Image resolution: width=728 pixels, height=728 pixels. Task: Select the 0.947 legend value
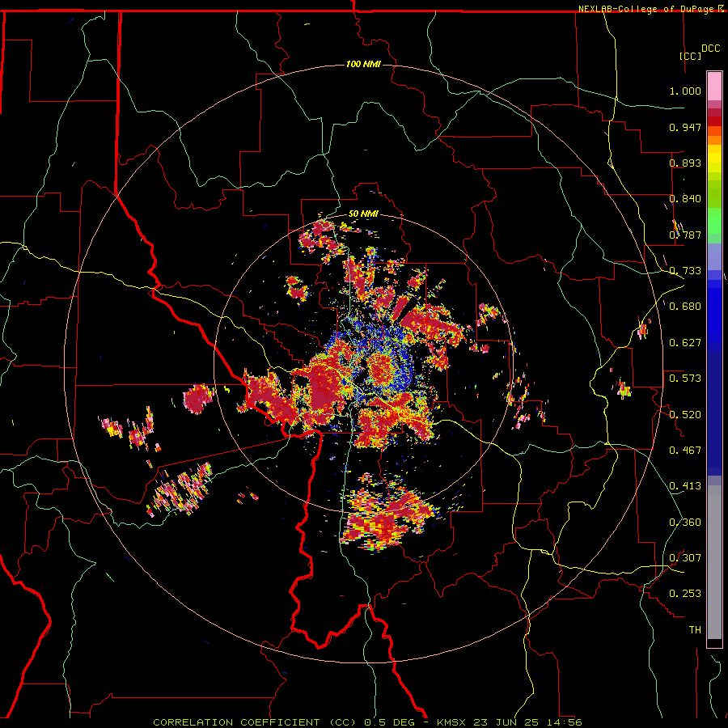pos(685,127)
